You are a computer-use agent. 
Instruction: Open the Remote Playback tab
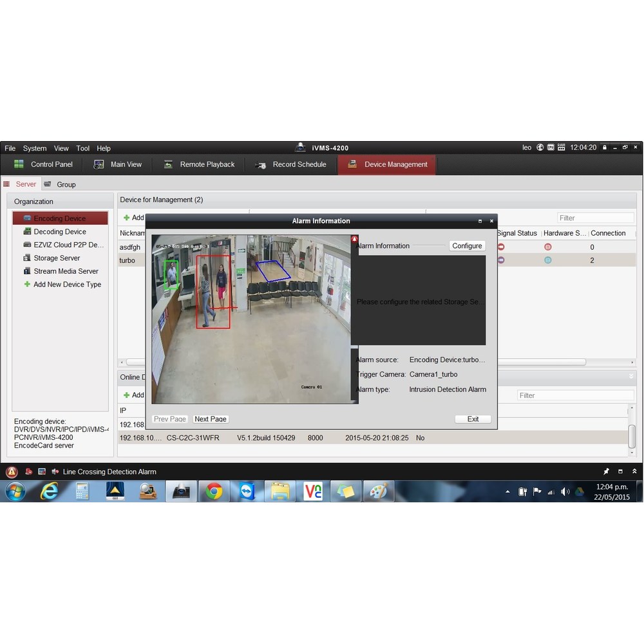click(199, 164)
